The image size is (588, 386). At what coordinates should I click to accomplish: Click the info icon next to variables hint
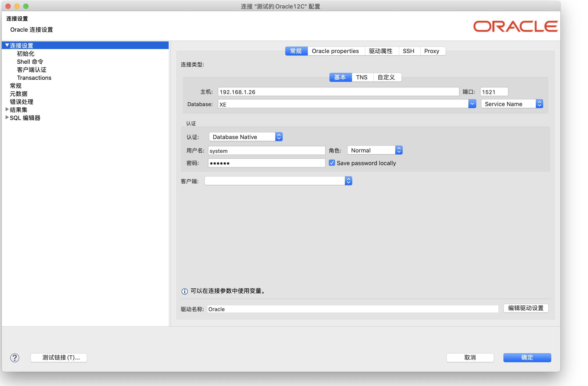[184, 291]
